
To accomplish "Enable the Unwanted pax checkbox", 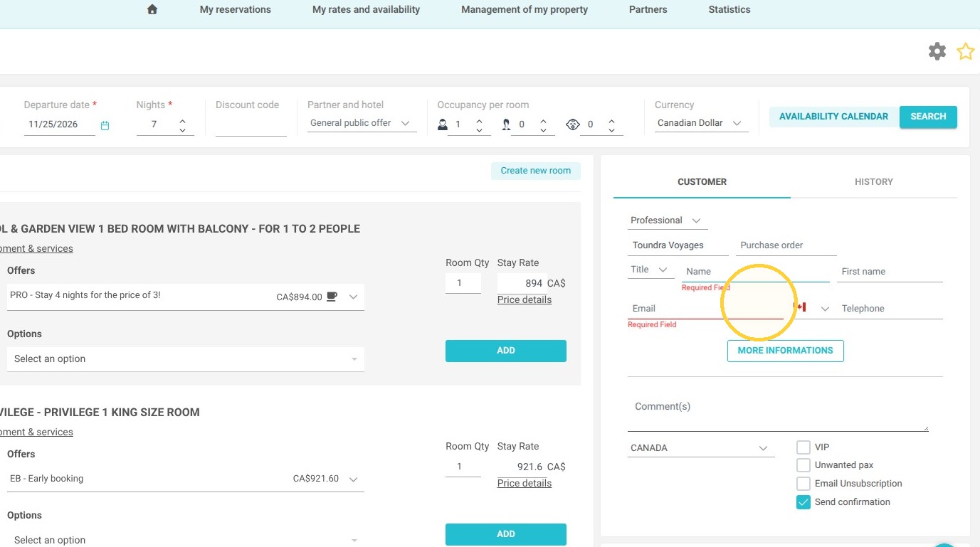I will click(x=804, y=465).
